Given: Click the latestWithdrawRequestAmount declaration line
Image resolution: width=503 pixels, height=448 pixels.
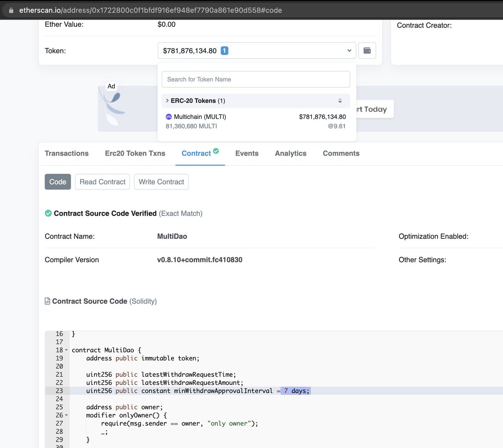Looking at the screenshot, I should [165, 383].
